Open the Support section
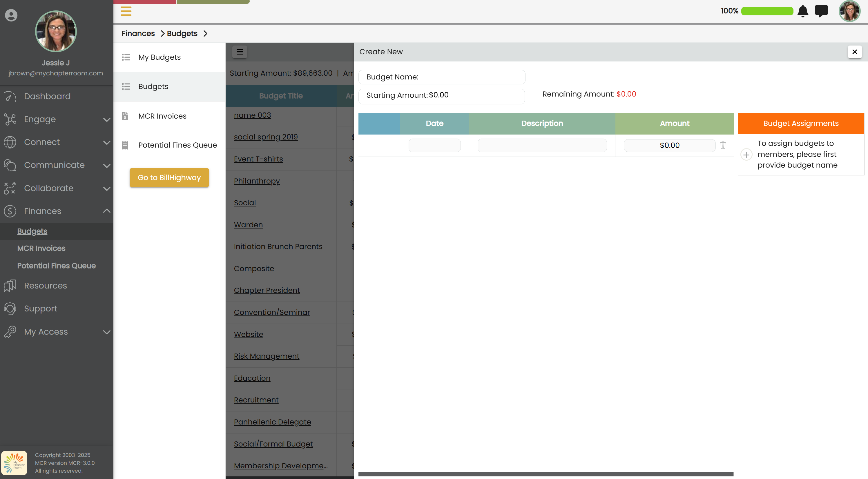This screenshot has height=479, width=868. 40,309
